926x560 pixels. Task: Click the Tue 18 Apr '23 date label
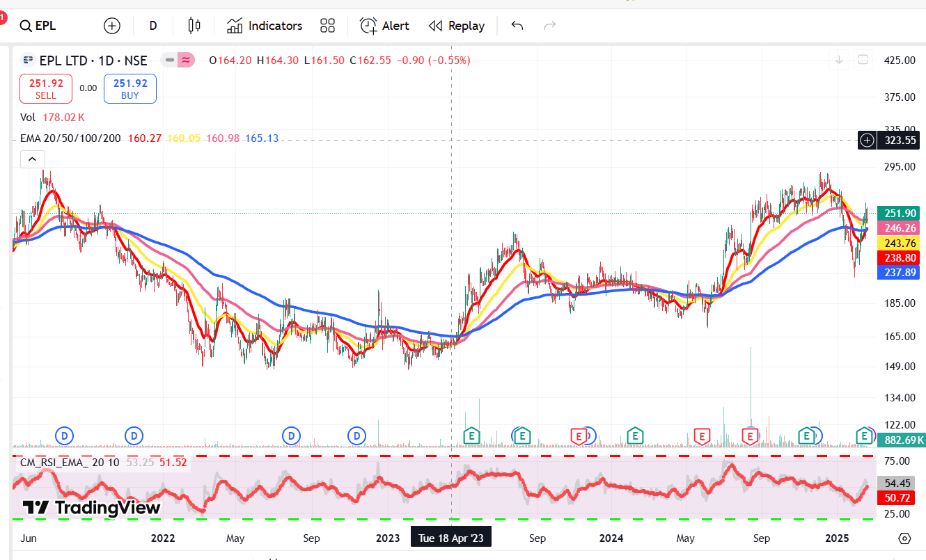click(451, 538)
